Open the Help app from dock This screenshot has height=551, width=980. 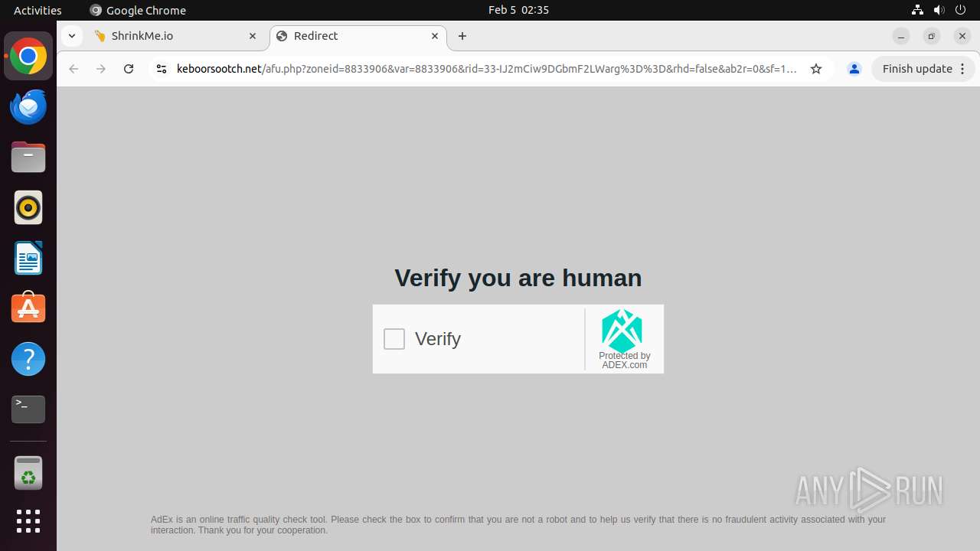coord(28,359)
